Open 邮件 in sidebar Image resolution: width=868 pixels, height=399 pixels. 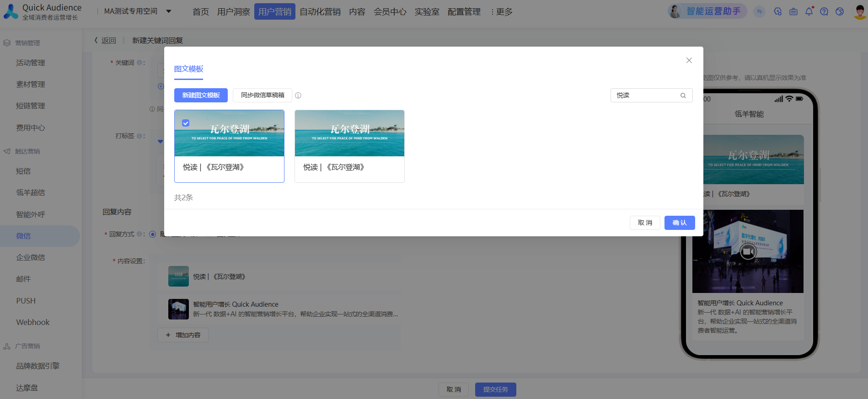click(23, 279)
